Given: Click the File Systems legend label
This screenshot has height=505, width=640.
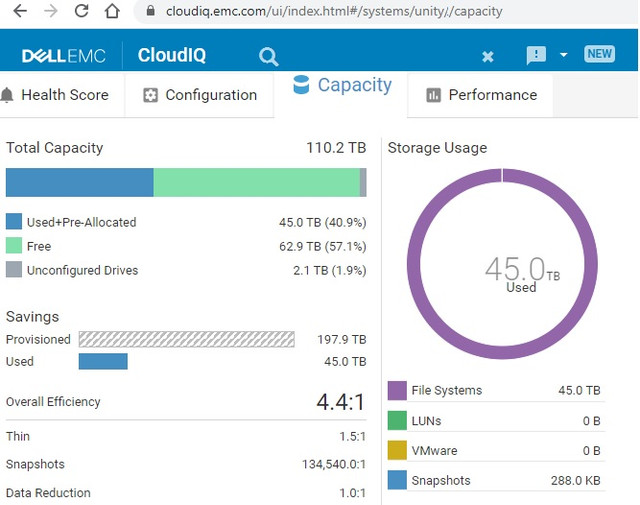Looking at the screenshot, I should pyautogui.click(x=447, y=390).
